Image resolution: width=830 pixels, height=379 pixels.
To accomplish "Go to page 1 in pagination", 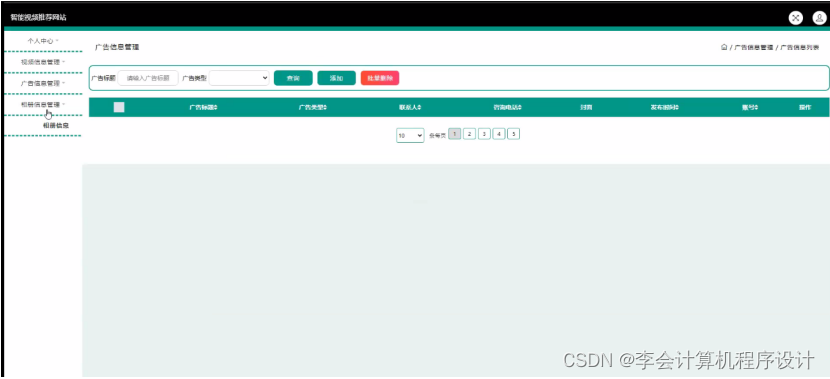I will [454, 134].
